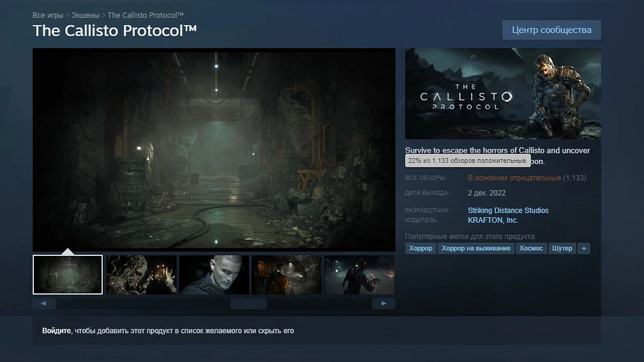Click the release date «2 дек. 2022»

(x=487, y=193)
